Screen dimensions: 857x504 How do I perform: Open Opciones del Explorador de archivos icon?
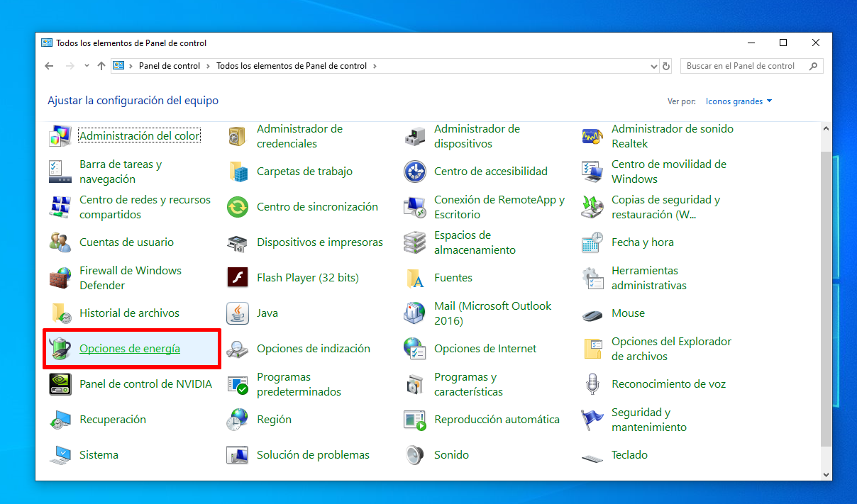tap(592, 348)
